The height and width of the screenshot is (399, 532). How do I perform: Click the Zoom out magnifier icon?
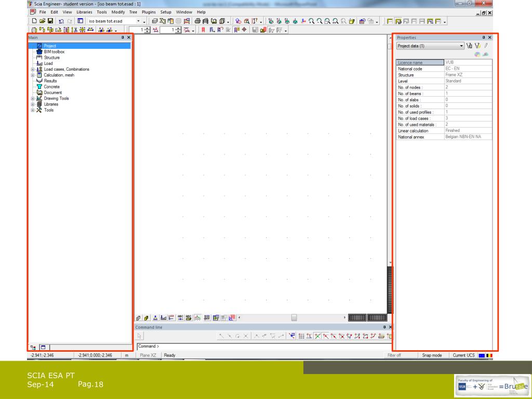[320, 21]
